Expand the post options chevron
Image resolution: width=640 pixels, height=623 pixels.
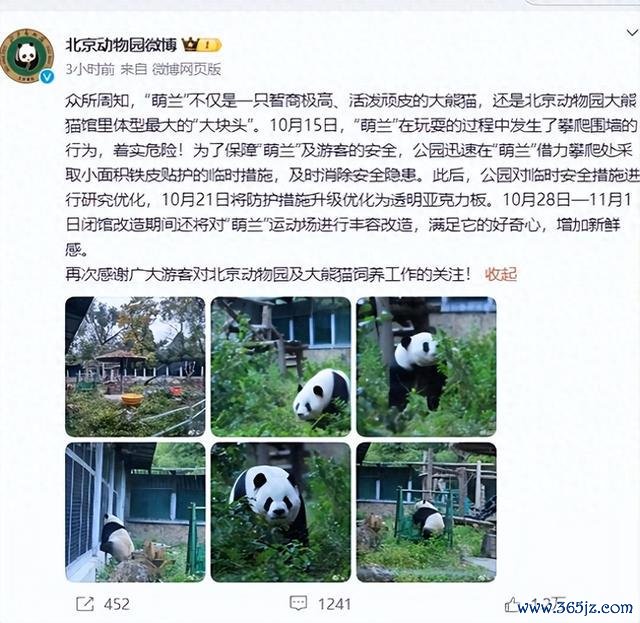tap(632, 32)
